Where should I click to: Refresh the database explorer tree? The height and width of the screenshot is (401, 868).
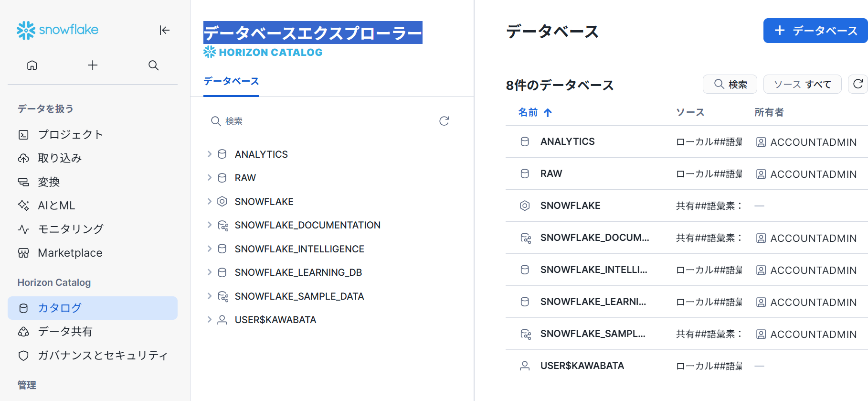[x=444, y=121]
